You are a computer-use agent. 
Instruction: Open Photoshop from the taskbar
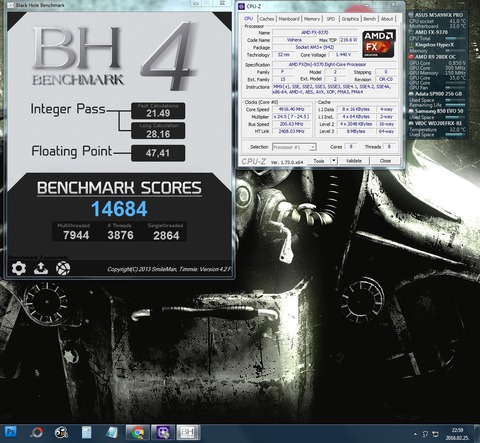[x=10, y=432]
